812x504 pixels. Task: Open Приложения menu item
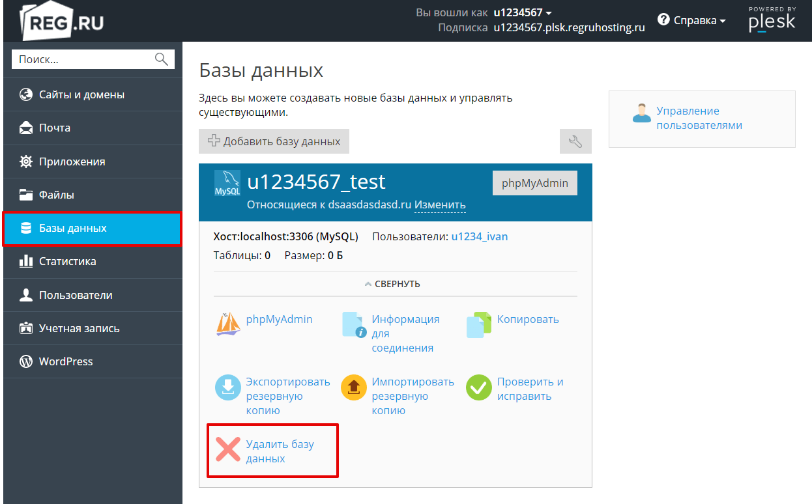93,161
